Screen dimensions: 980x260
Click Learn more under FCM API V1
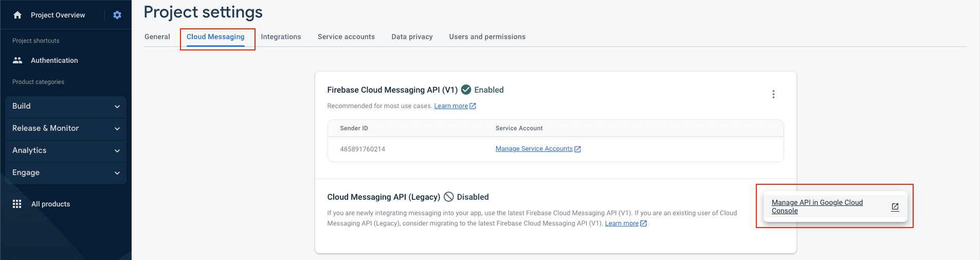coord(451,106)
